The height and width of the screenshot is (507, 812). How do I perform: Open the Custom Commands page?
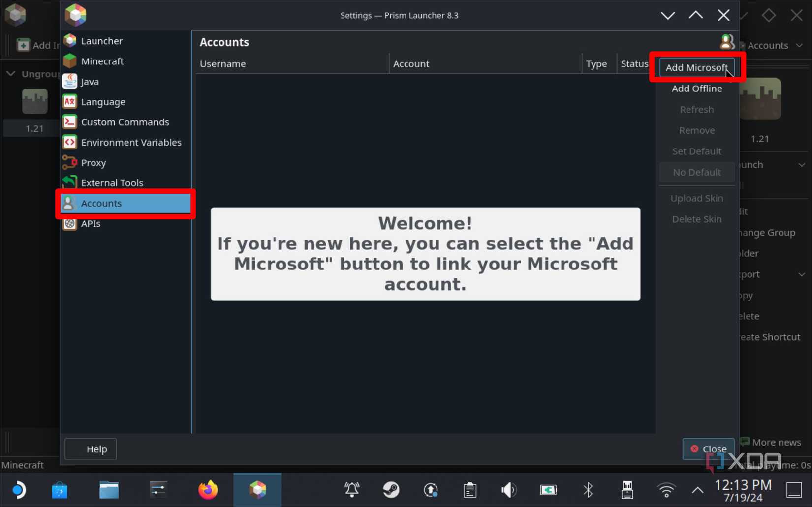click(x=126, y=122)
